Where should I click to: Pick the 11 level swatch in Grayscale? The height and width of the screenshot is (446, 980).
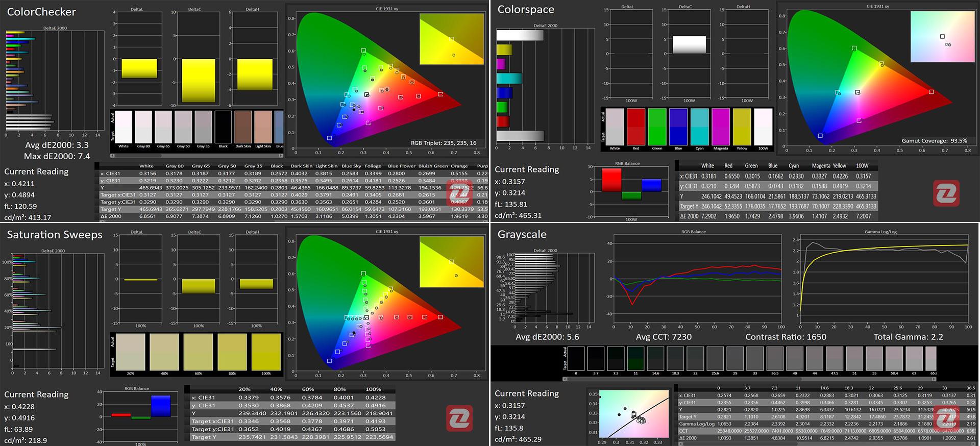[x=635, y=358]
